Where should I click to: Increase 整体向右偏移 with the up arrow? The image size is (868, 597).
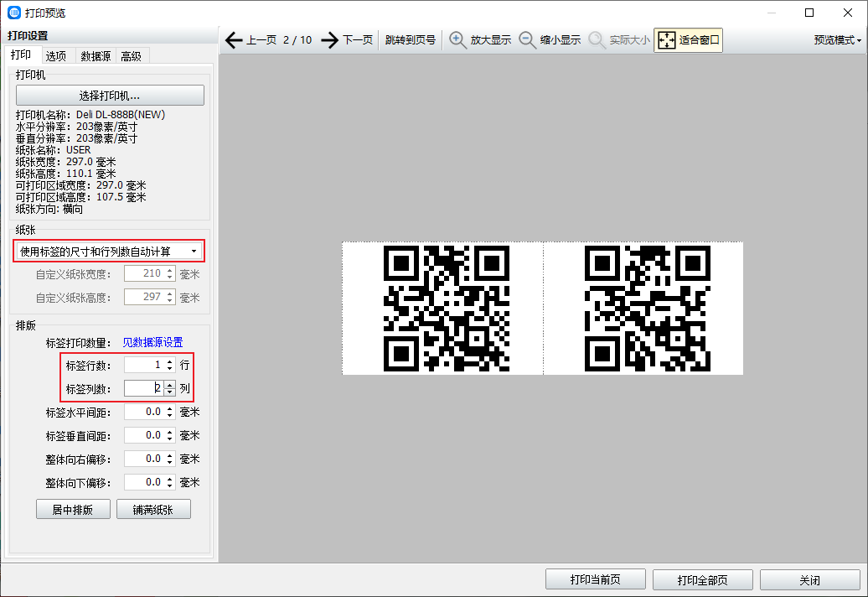(170, 456)
